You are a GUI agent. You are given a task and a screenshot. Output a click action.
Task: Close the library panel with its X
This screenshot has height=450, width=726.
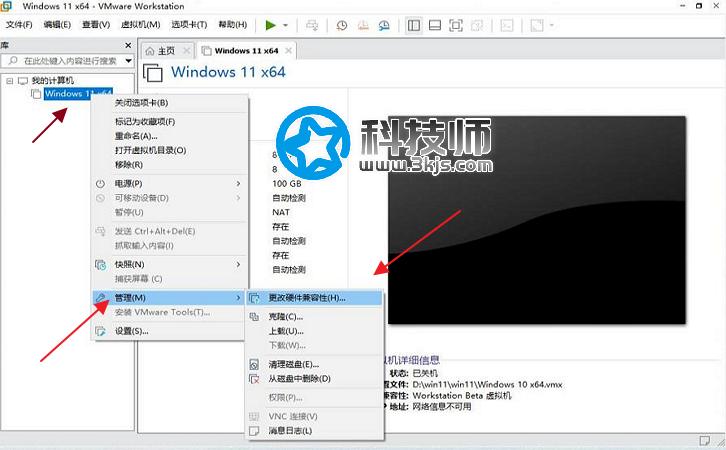(x=128, y=45)
